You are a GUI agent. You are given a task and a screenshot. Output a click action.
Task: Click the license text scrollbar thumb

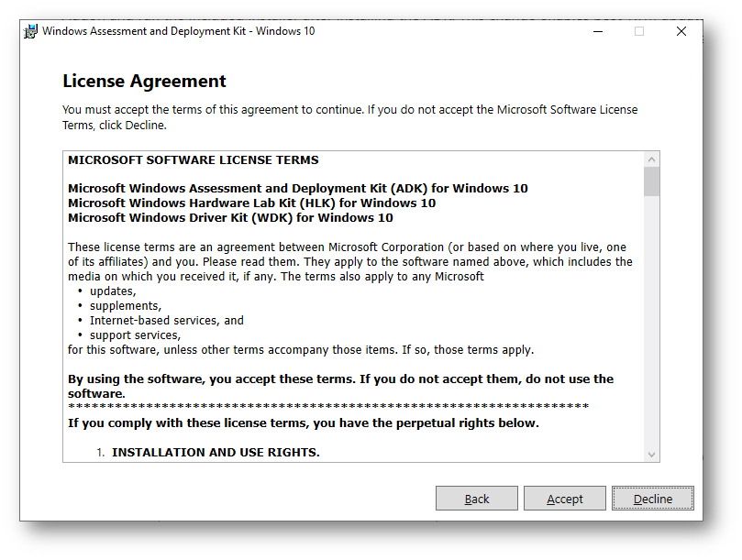click(651, 181)
